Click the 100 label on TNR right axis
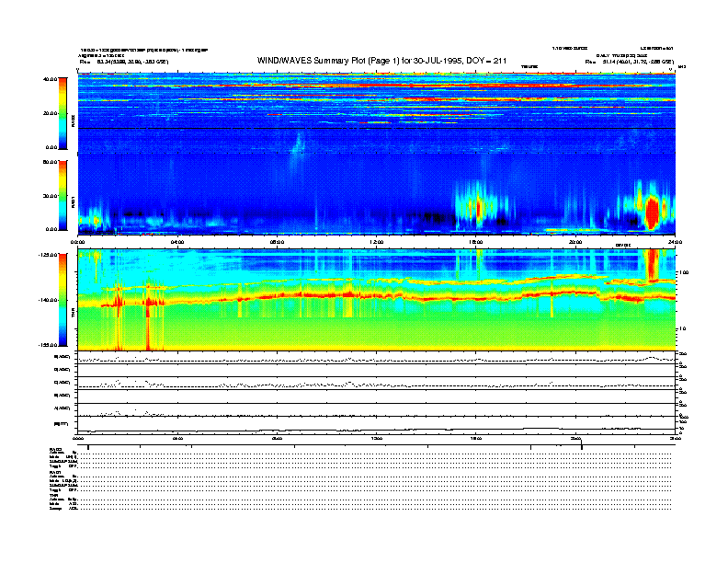This screenshot has width=728, height=563. pyautogui.click(x=684, y=272)
